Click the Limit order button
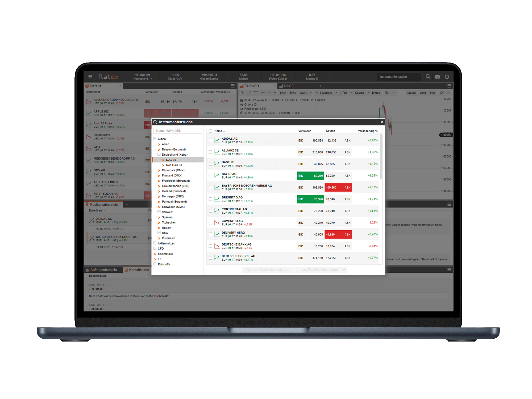This screenshot has width=532, height=399. tap(423, 93)
